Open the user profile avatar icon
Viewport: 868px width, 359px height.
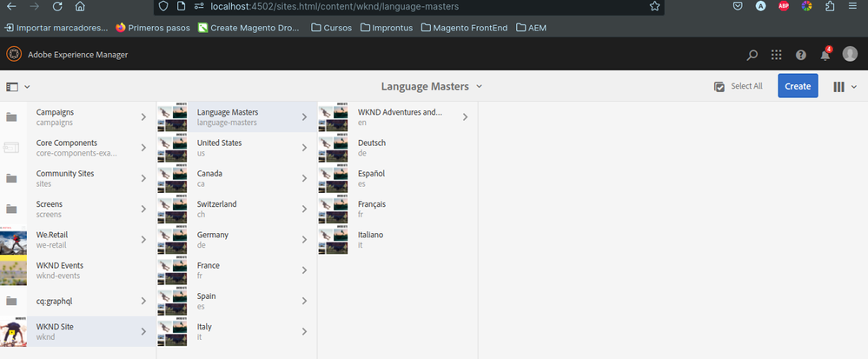(850, 55)
